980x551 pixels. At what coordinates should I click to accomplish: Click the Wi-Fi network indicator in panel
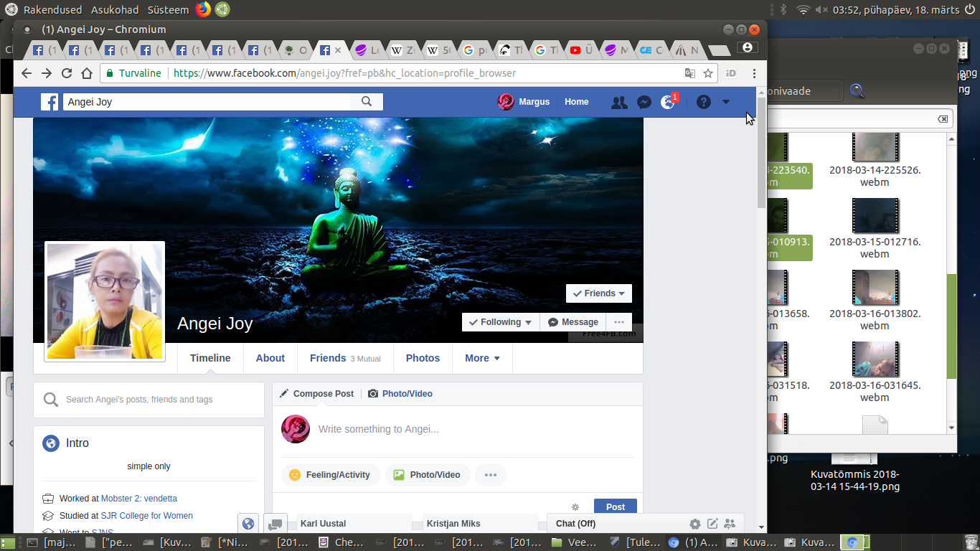point(803,10)
